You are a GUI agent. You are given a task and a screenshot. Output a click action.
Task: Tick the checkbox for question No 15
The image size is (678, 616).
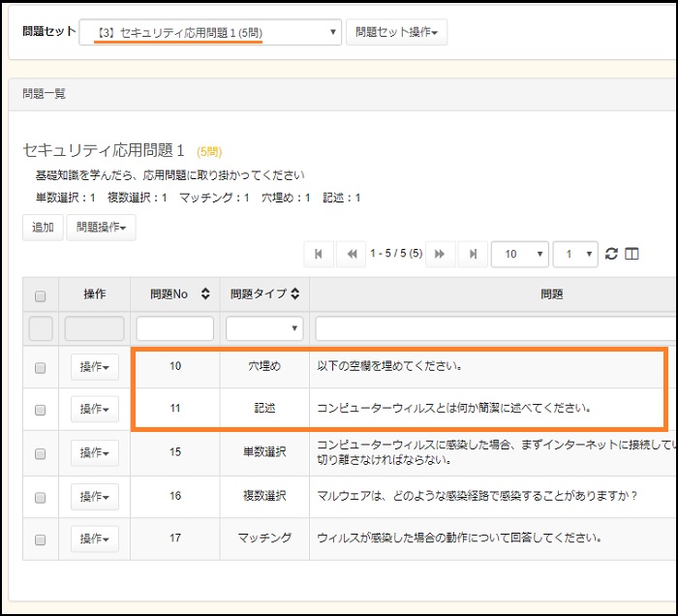40,453
